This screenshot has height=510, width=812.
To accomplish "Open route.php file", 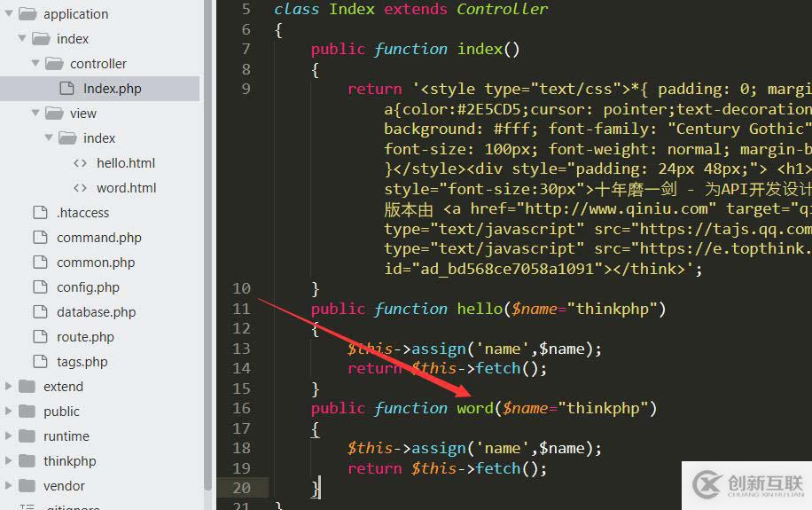I will 85,337.
